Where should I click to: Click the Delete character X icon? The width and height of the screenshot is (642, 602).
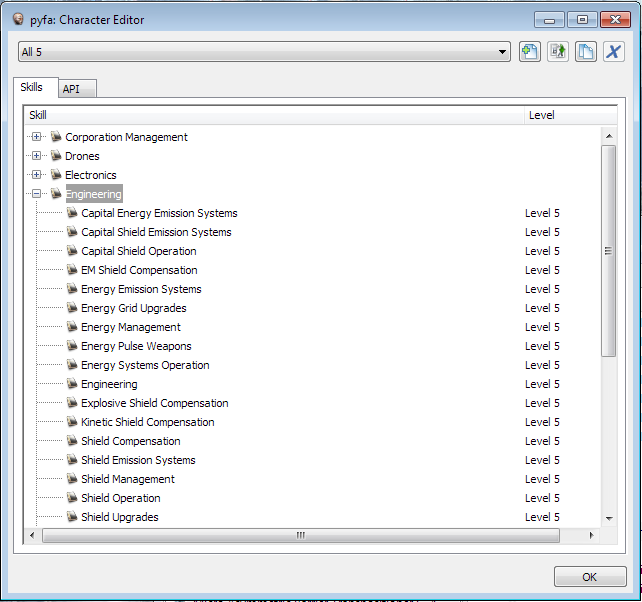pos(613,52)
